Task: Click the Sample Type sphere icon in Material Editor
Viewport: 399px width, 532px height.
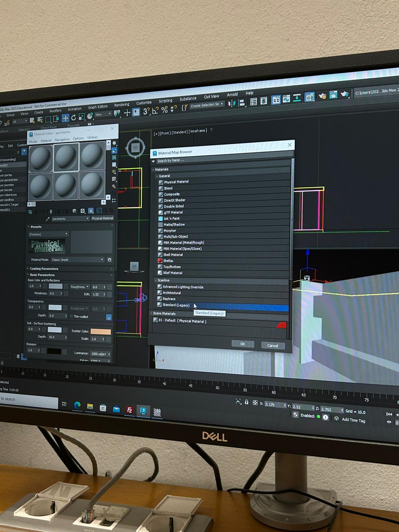Action: (114, 143)
